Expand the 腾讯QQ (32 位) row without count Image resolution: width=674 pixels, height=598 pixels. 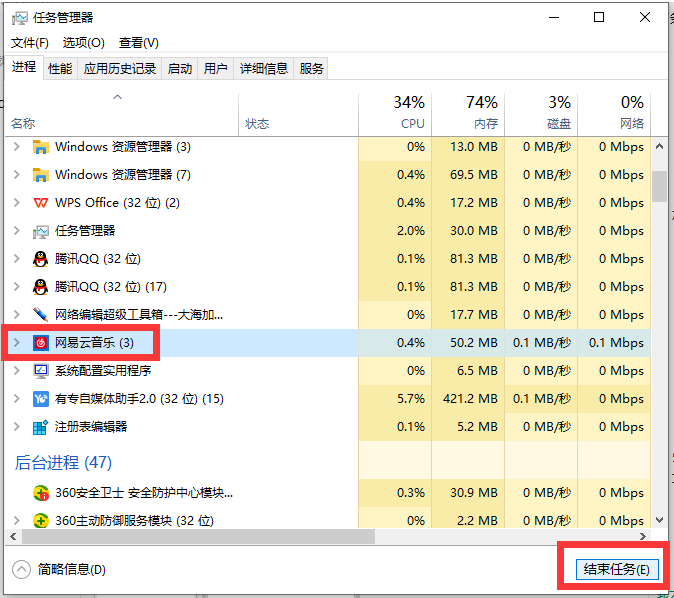click(17, 259)
